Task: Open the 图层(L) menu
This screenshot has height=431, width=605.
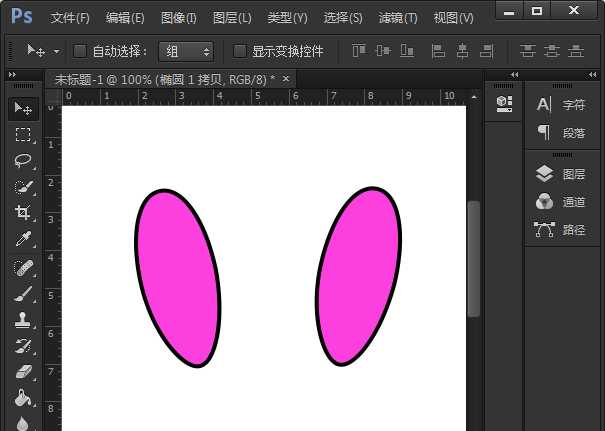Action: pyautogui.click(x=232, y=18)
